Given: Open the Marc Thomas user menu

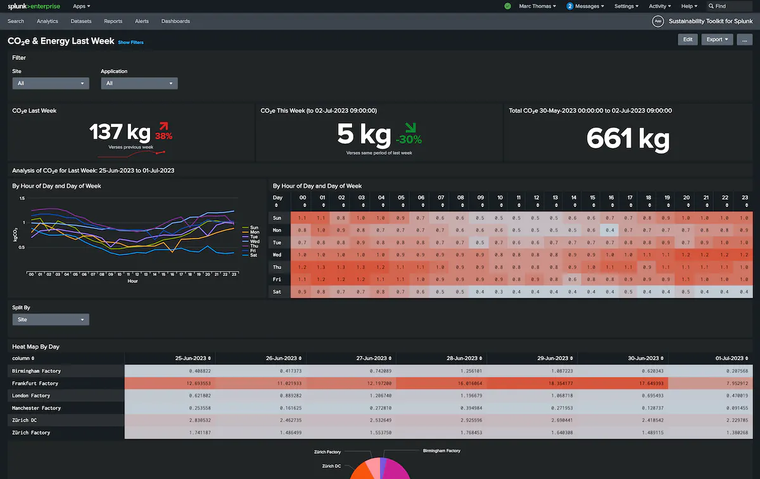Looking at the screenshot, I should [x=537, y=6].
